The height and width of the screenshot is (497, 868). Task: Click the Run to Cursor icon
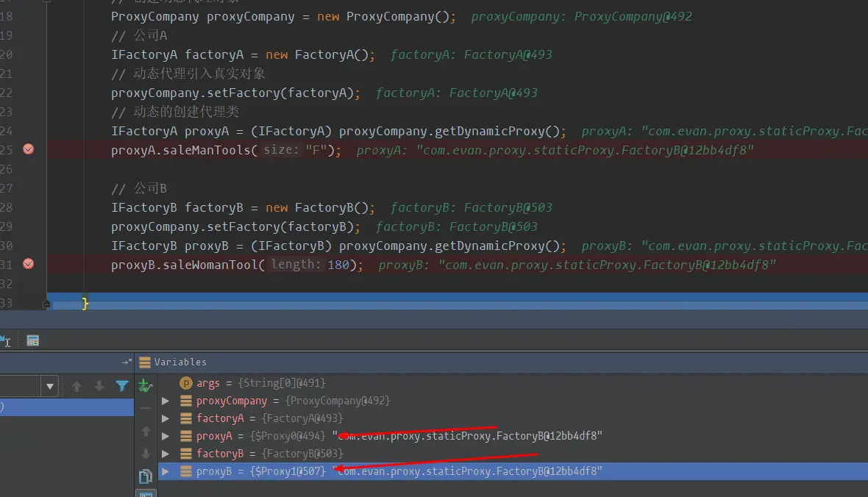pyautogui.click(x=5, y=341)
